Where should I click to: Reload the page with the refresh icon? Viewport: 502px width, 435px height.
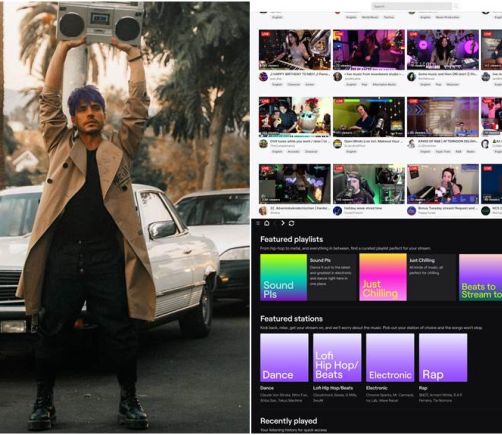(x=291, y=223)
